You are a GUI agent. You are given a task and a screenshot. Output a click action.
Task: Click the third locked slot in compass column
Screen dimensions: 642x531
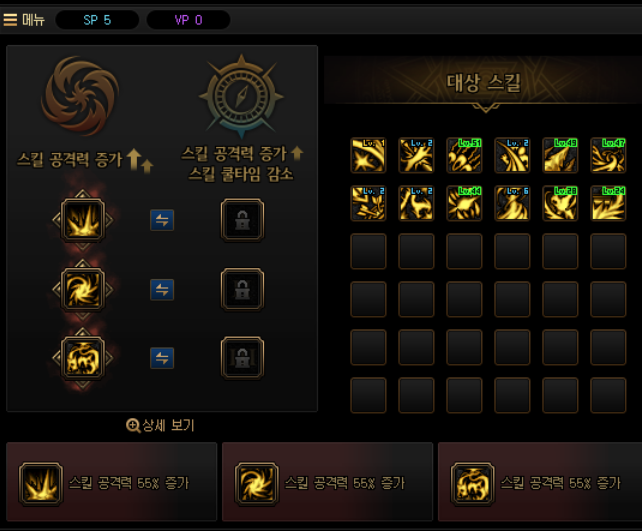tap(242, 358)
